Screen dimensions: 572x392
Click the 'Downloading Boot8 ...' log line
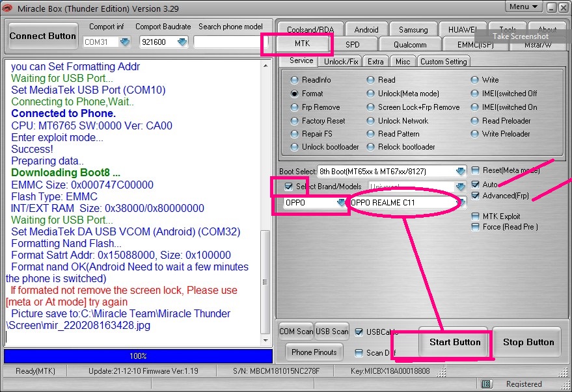click(x=65, y=172)
